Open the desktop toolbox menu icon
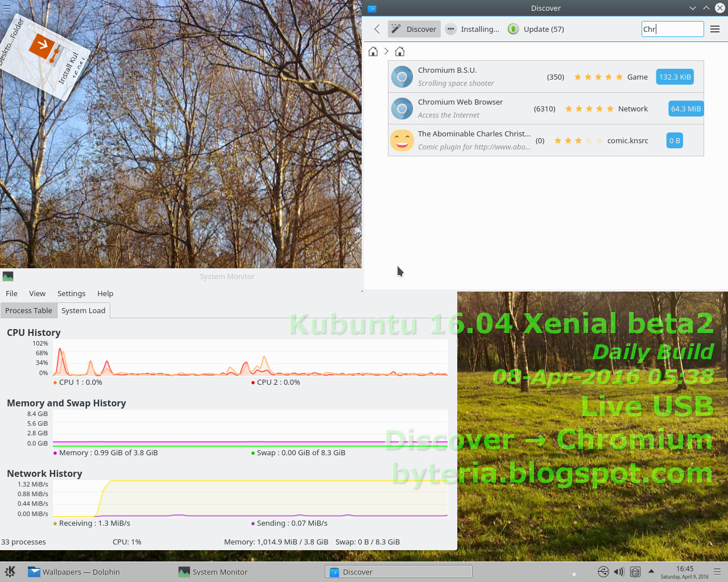 [7, 9]
